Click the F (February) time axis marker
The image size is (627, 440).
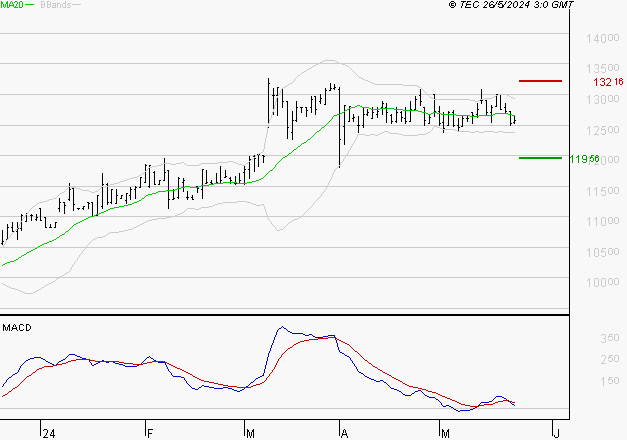[x=150, y=434]
